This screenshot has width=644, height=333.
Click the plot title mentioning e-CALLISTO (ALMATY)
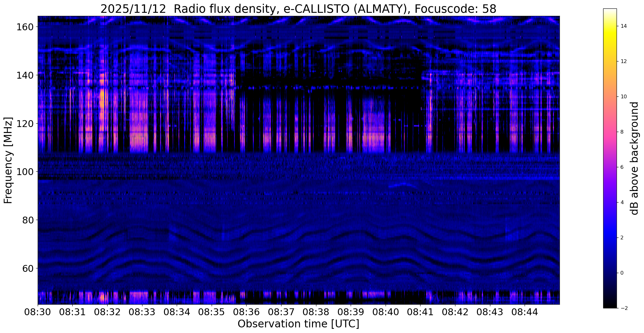pos(298,9)
